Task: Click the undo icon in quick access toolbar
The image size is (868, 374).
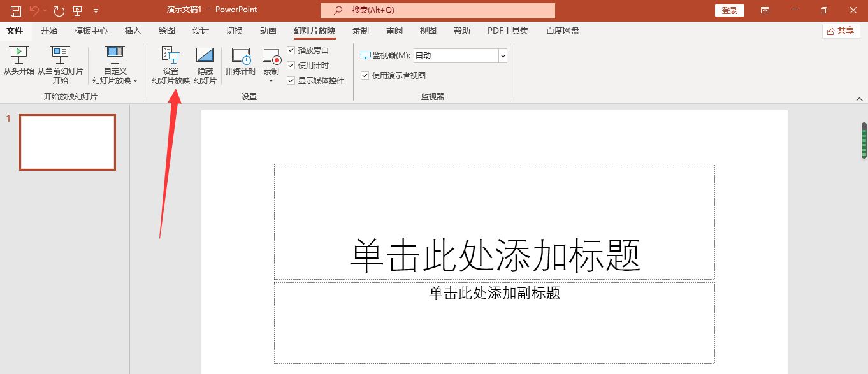Action: [34, 11]
